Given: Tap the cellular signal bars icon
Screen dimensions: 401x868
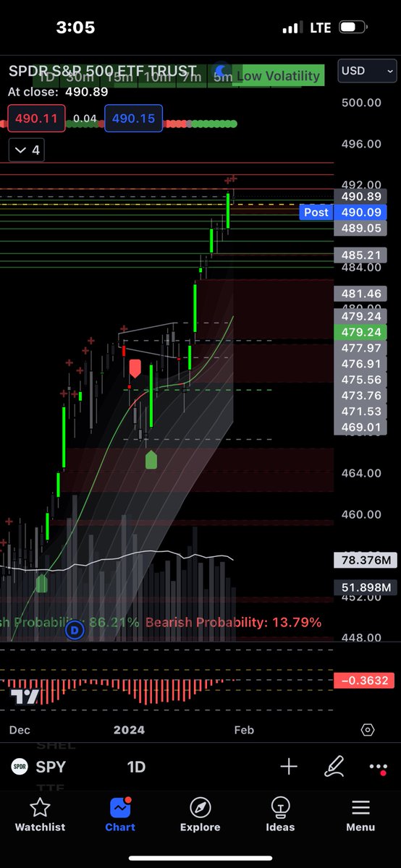Looking at the screenshot, I should click(292, 27).
